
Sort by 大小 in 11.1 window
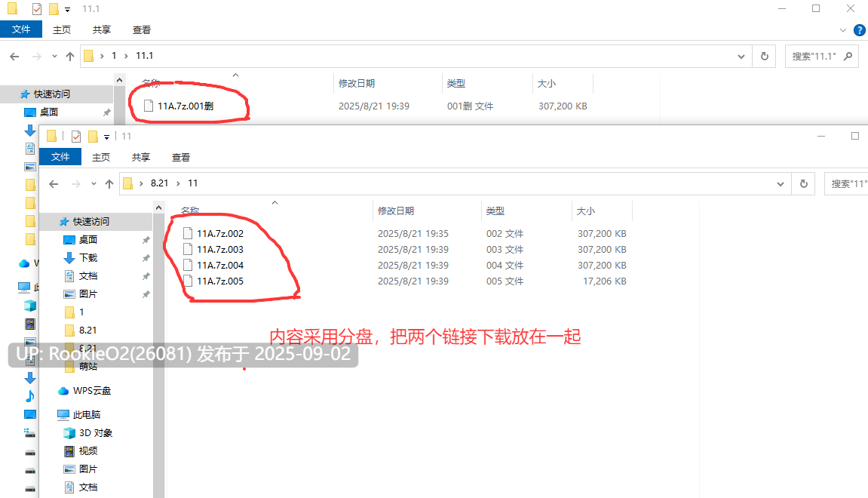(547, 83)
